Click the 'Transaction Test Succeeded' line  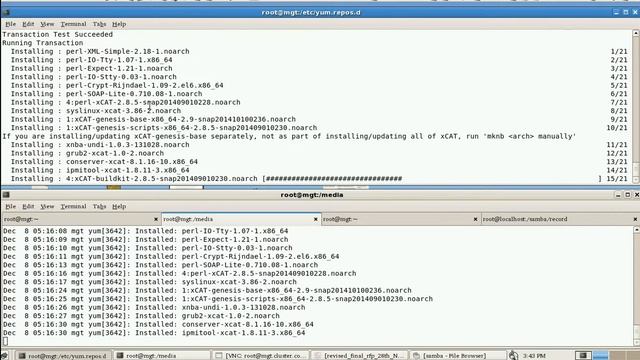58,35
